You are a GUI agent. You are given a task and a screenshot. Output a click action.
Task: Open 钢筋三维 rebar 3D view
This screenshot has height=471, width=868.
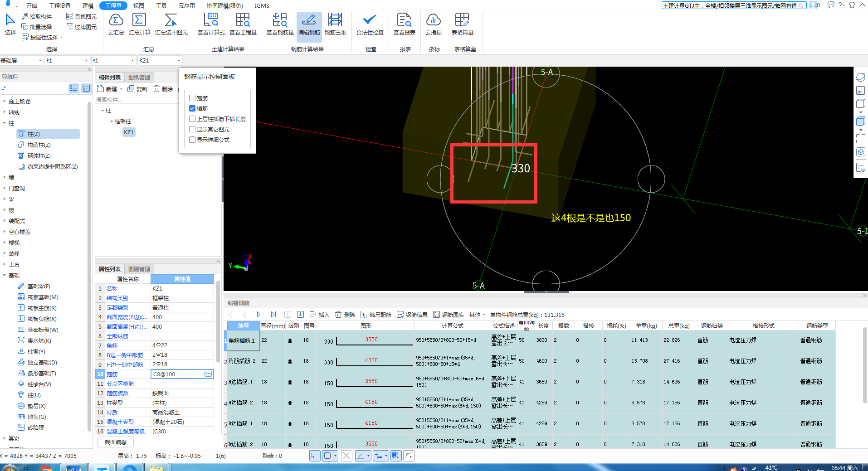pos(335,24)
